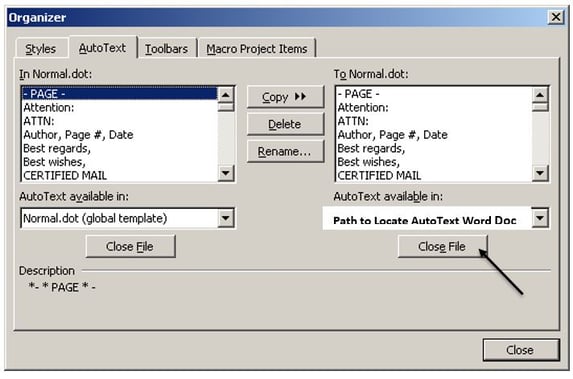Open the Toolbars tab

tap(167, 49)
